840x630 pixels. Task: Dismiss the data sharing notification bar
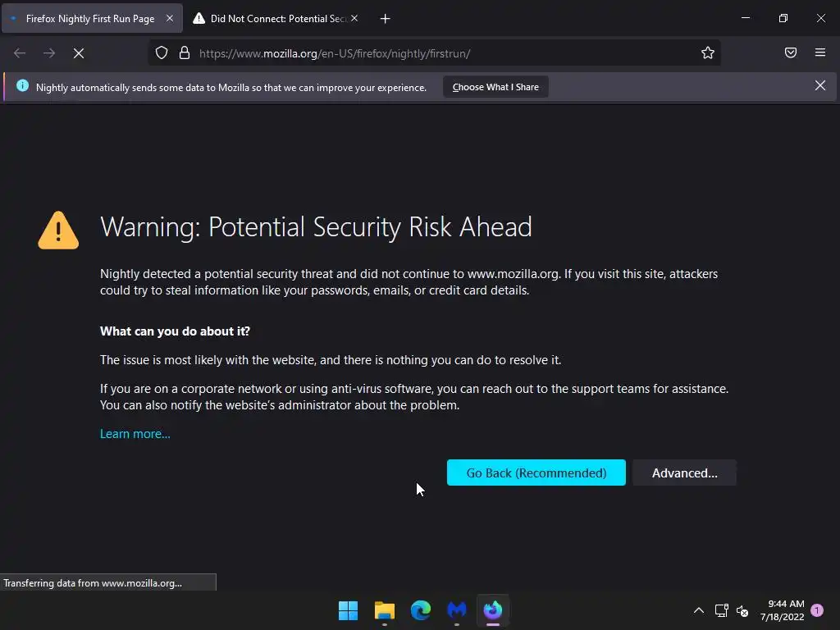(820, 85)
